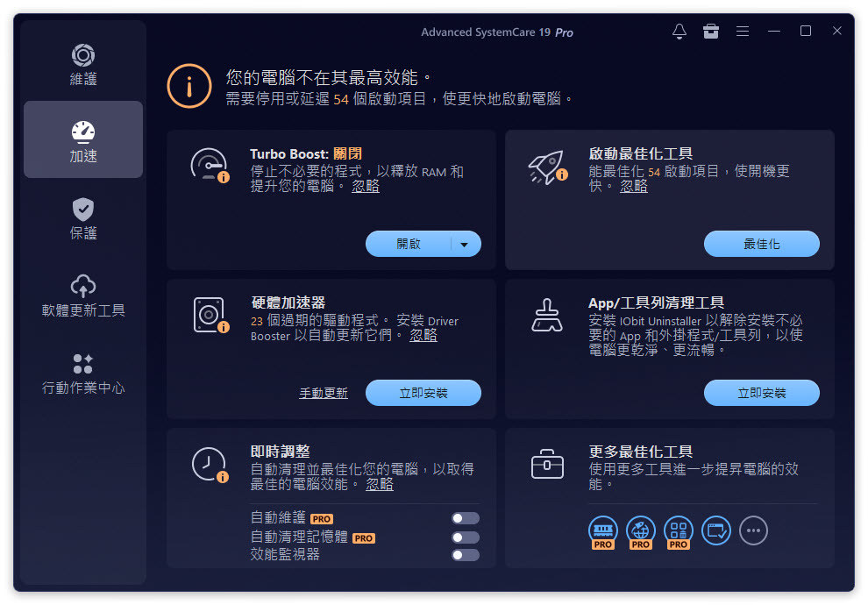This screenshot has width=868, height=605.
Task: Click the 最佳化 button
Action: click(761, 244)
